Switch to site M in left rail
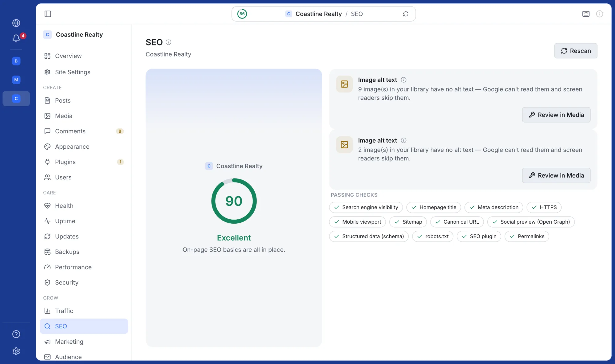The width and height of the screenshot is (615, 364). pos(16,80)
